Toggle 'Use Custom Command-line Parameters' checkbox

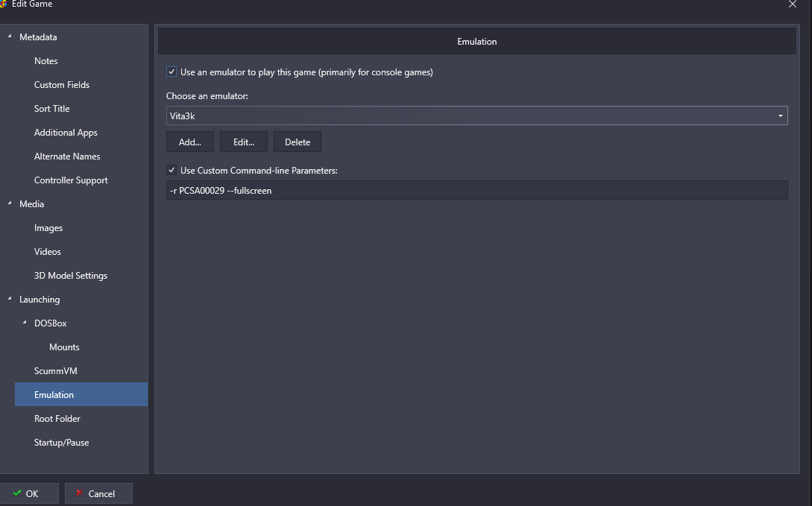(171, 170)
